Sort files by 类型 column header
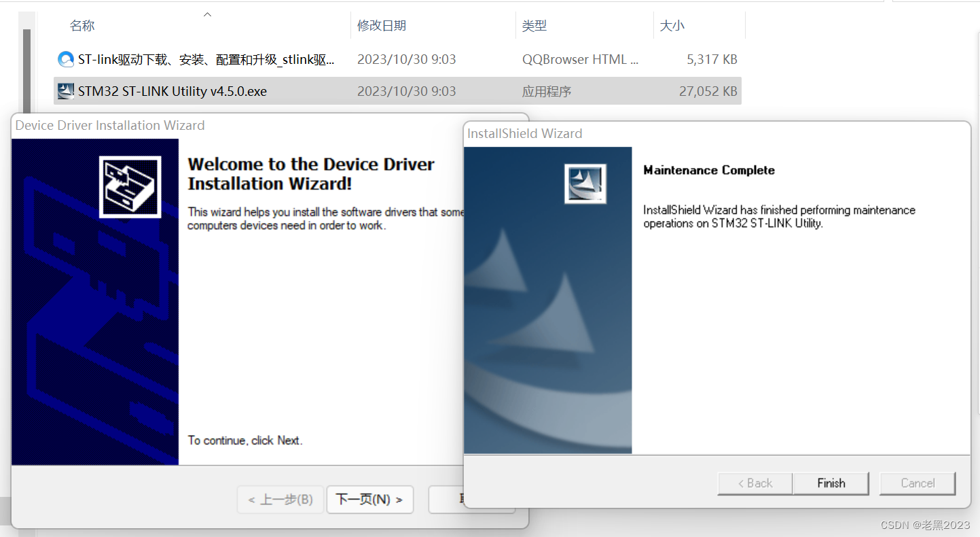 click(534, 26)
